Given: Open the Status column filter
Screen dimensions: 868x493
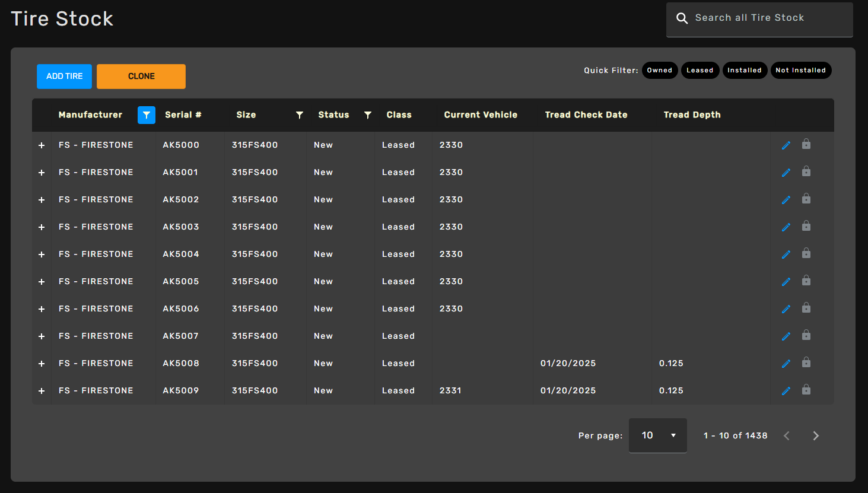Looking at the screenshot, I should [x=368, y=115].
